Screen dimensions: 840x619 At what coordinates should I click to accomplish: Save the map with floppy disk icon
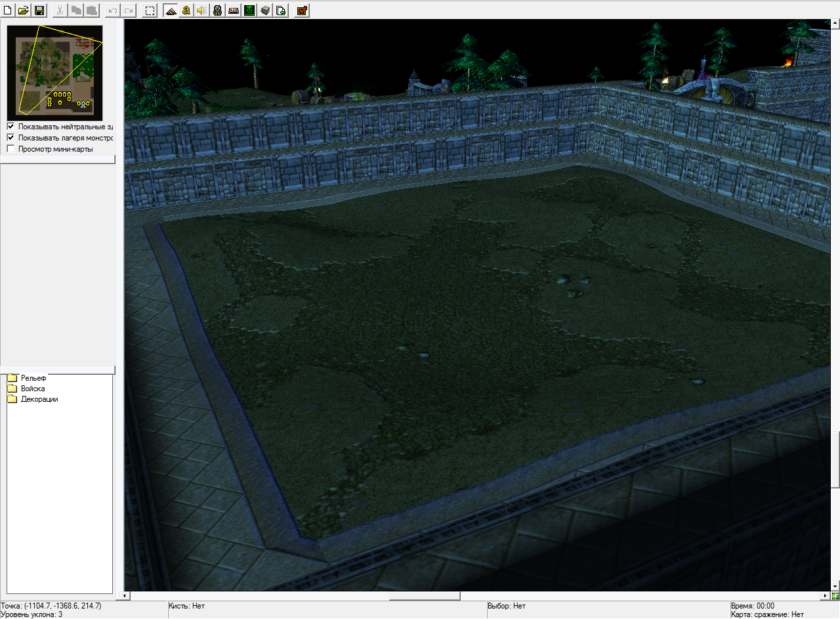39,11
